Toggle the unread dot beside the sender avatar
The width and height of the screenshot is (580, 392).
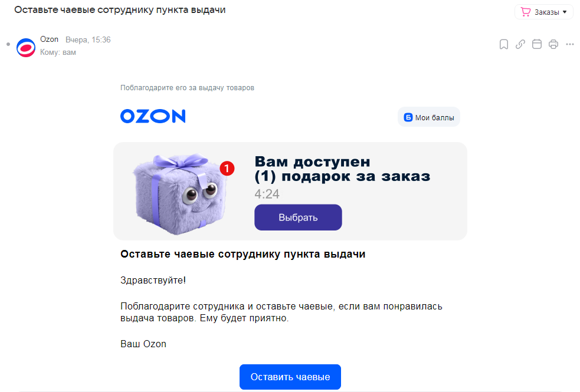pos(8,44)
